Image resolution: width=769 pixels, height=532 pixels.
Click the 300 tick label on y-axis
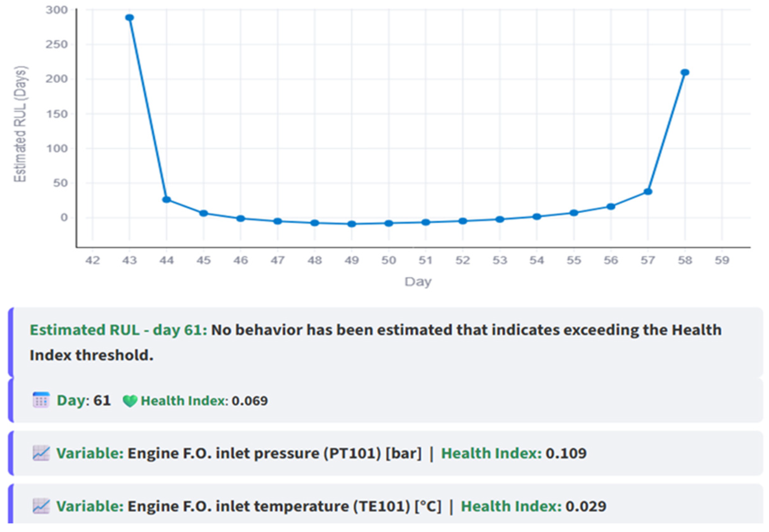point(57,10)
